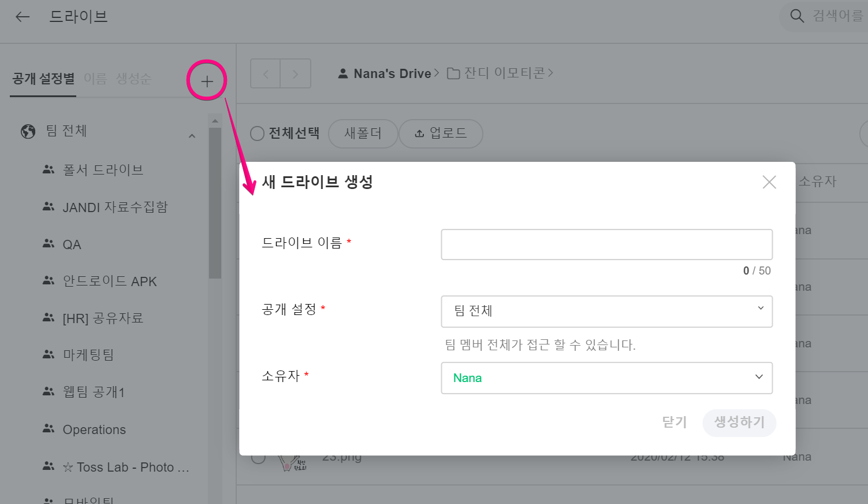This screenshot has height=504, width=868.
Task: Select the Operations drive in sidebar
Action: click(94, 429)
